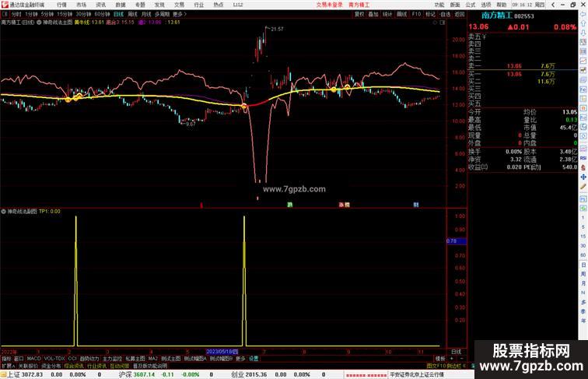
Task: Click the up arrow icon in right sidebar
Action: [583, 23]
